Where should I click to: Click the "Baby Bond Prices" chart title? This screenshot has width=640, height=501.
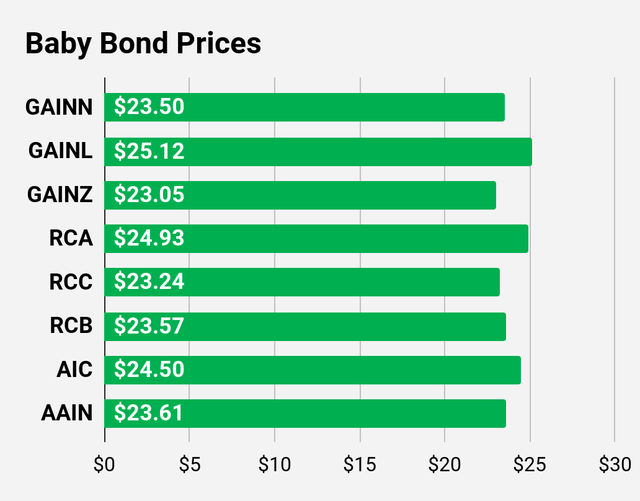(x=142, y=45)
